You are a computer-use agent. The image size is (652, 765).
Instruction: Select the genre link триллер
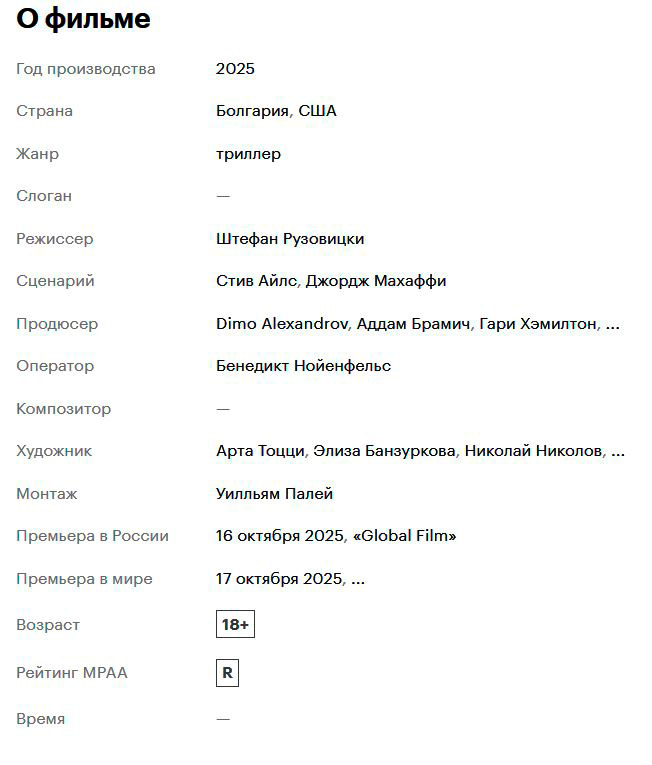click(248, 154)
